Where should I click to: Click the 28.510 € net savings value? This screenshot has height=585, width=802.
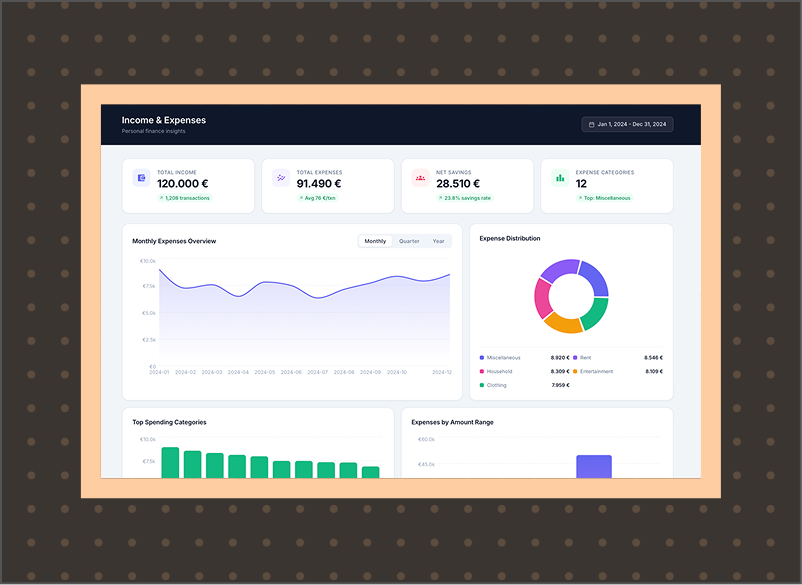point(458,184)
